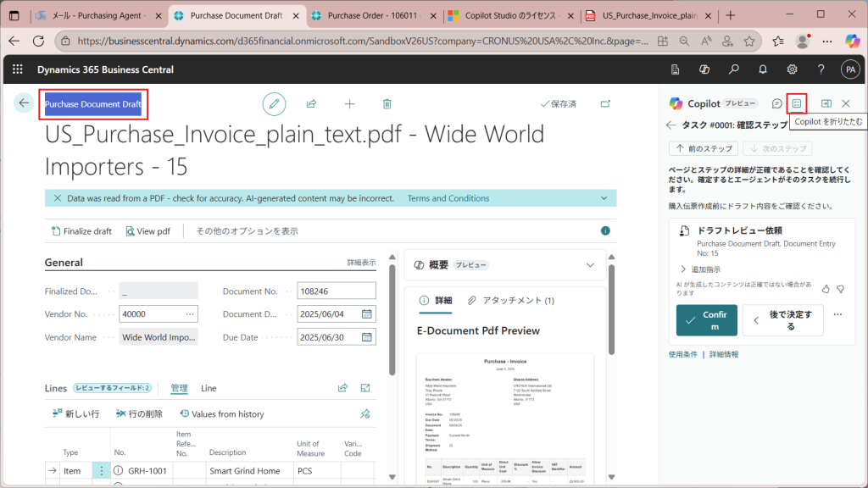Open the Document Date calendar picker

pos(366,313)
